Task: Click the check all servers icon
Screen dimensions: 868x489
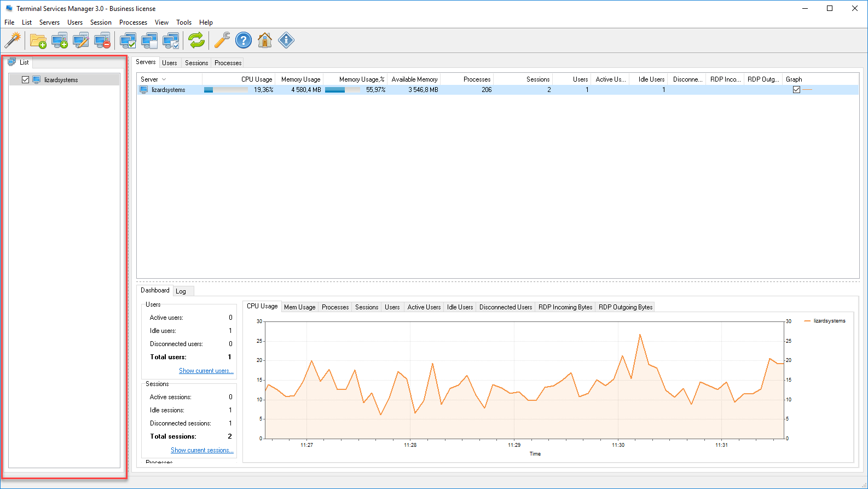Action: (128, 40)
